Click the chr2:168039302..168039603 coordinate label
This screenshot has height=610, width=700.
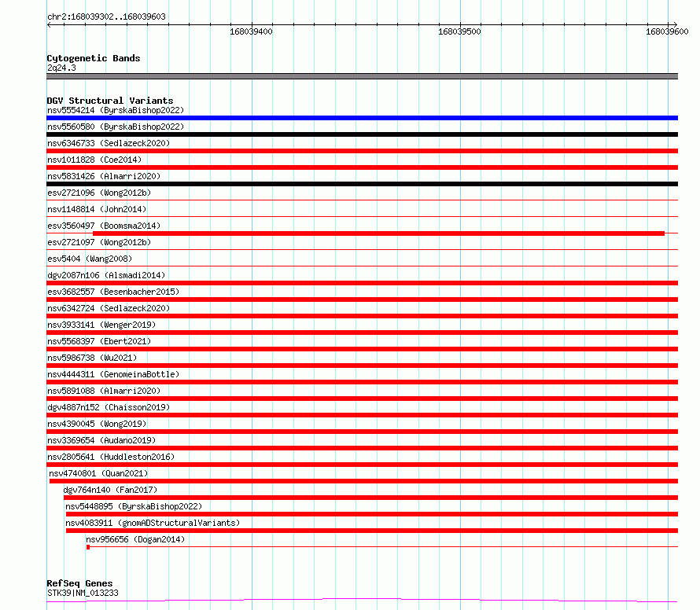click(106, 17)
